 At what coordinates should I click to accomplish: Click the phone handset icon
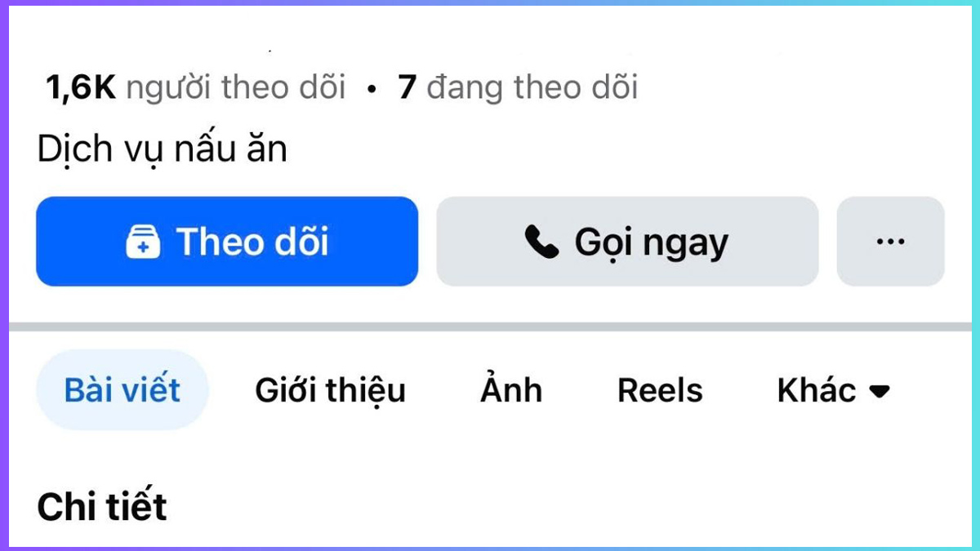(541, 242)
